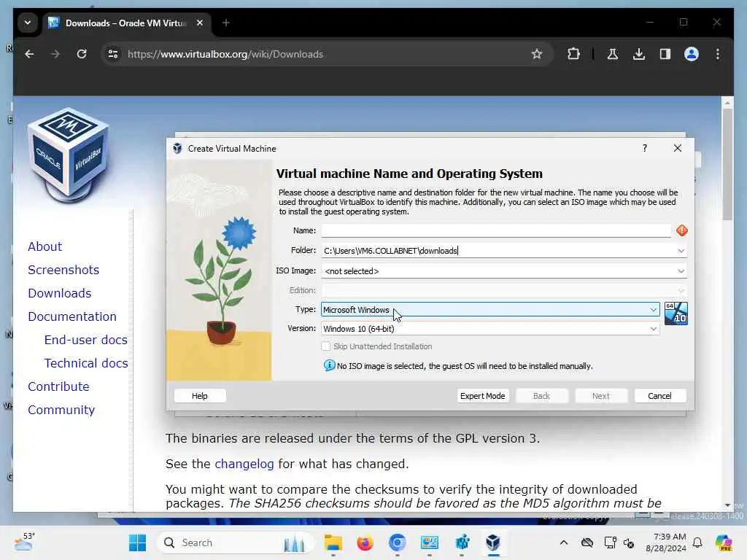The height and width of the screenshot is (560, 747).
Task: Toggle the browser side panel icon
Action: 665,54
